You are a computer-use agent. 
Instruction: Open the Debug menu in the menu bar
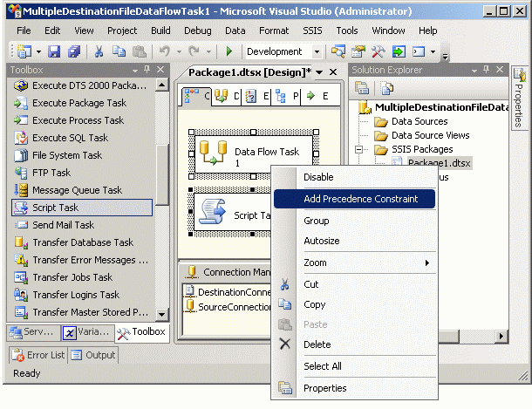click(x=197, y=31)
